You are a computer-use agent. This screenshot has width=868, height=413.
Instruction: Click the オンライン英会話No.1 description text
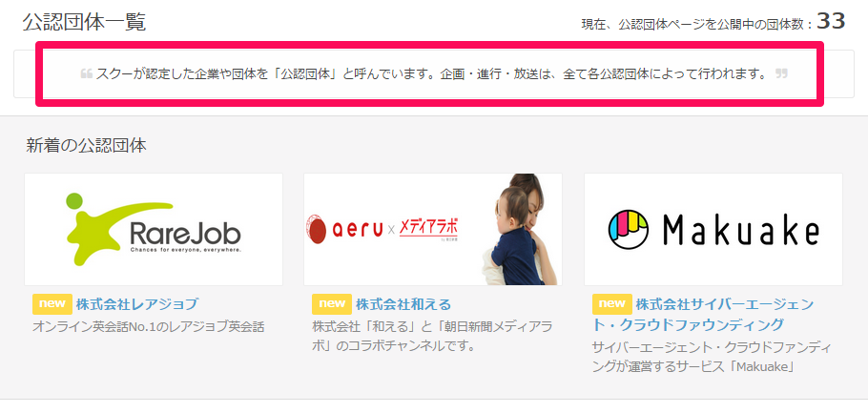click(x=149, y=326)
